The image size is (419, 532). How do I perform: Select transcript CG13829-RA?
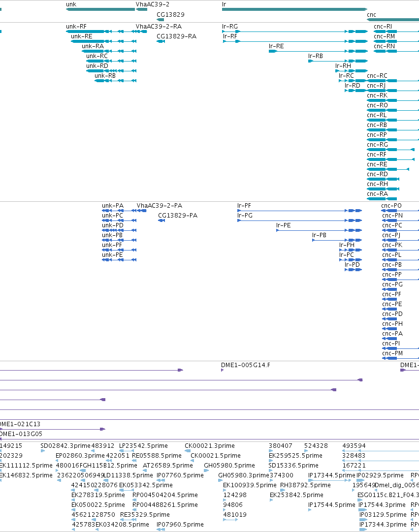point(176,36)
